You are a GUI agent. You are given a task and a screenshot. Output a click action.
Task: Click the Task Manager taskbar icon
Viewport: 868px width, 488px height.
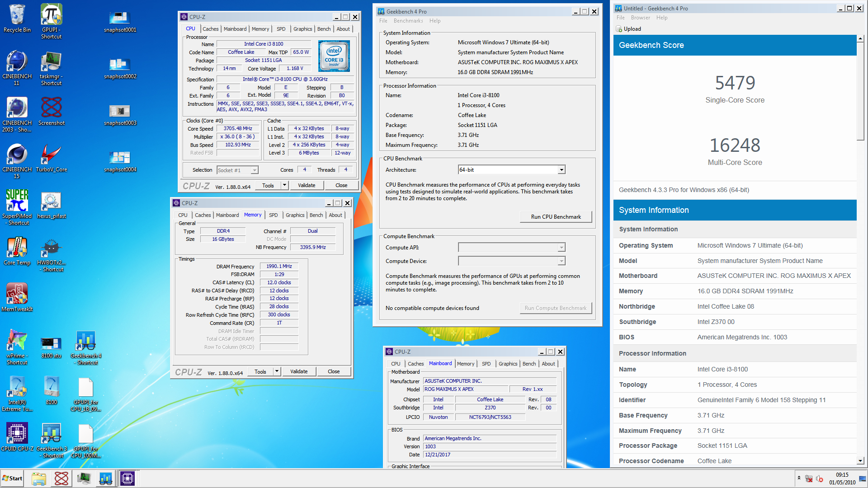(x=84, y=478)
